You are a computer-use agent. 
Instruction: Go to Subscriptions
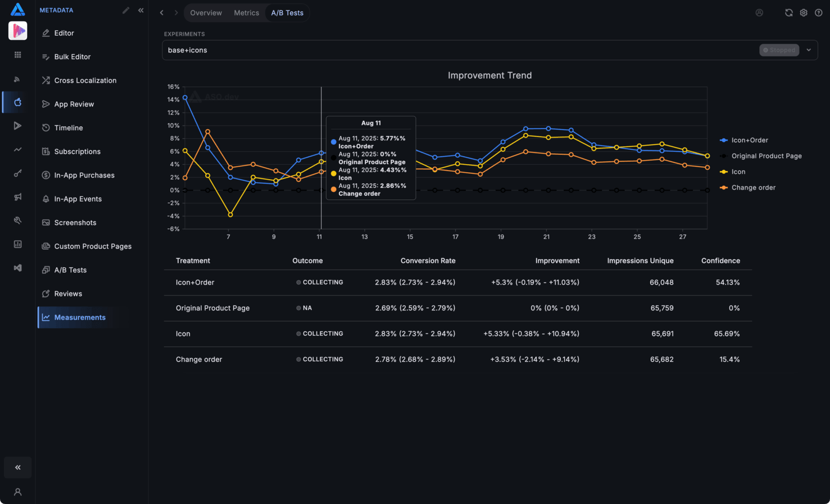[x=91, y=151]
